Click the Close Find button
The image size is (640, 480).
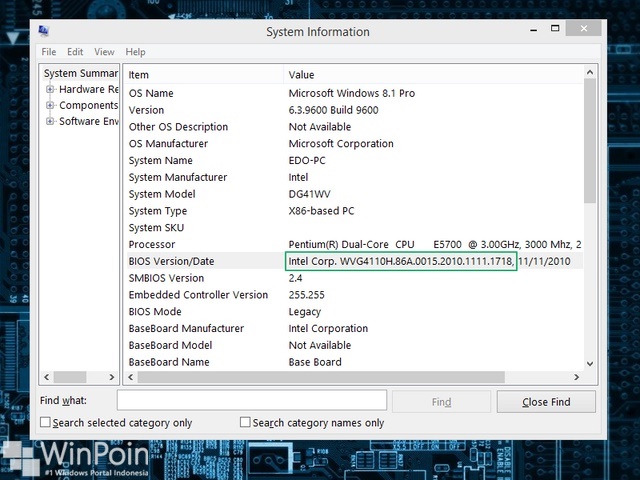click(x=546, y=402)
